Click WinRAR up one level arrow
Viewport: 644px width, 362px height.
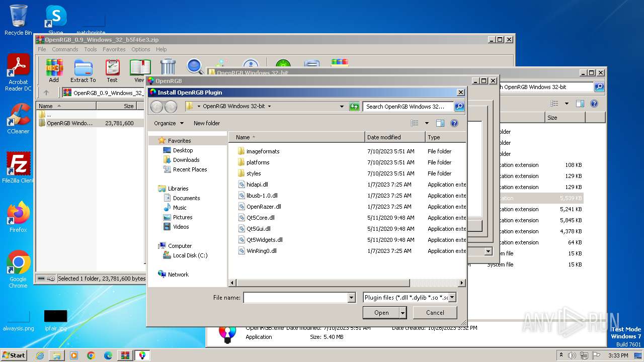46,93
